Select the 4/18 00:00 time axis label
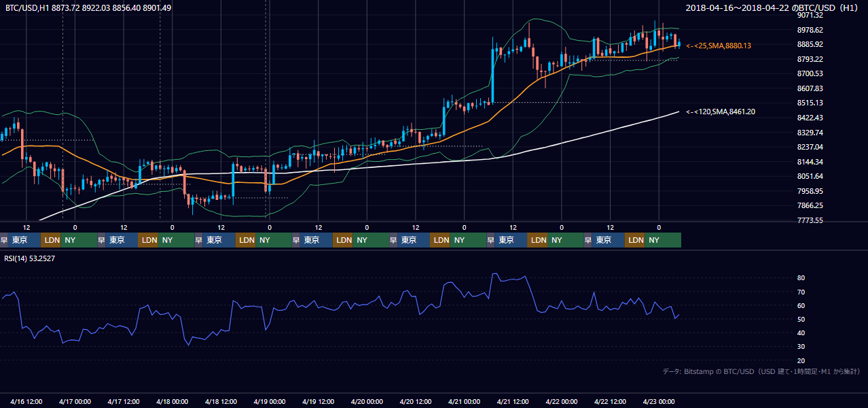868x408 pixels. click(x=172, y=401)
